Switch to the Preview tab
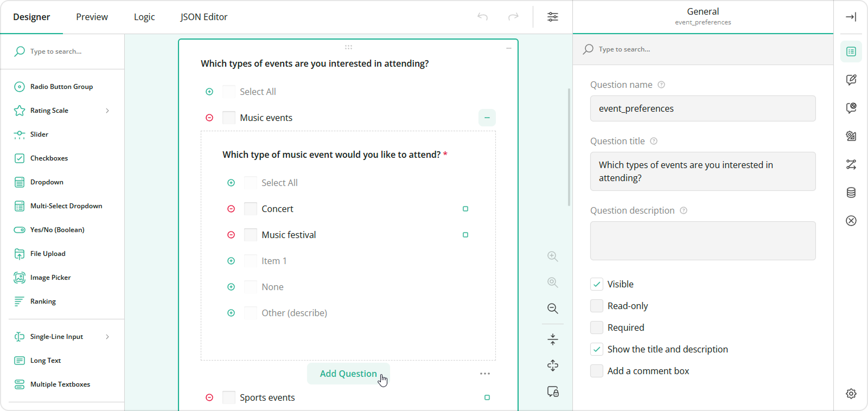The height and width of the screenshot is (411, 868). click(x=92, y=17)
